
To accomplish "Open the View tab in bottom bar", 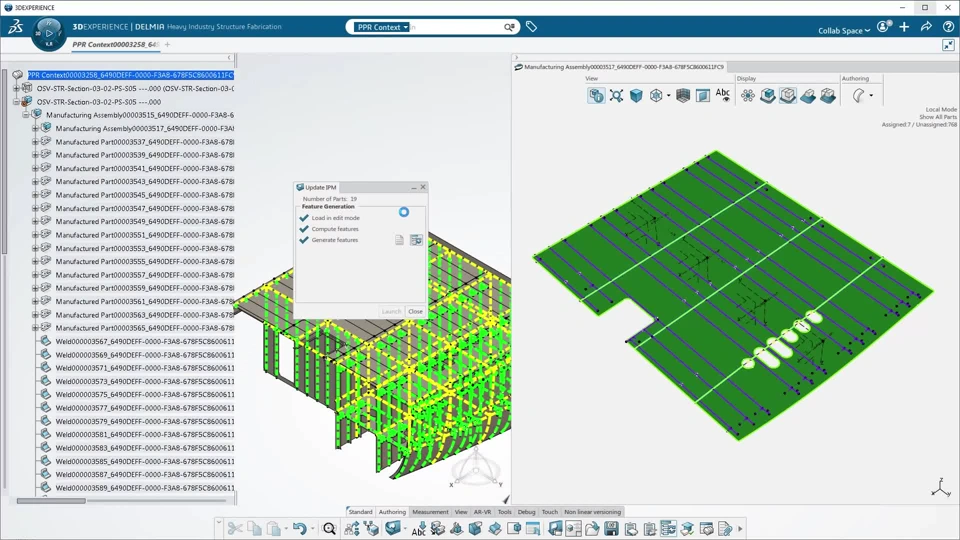I will coord(461,512).
